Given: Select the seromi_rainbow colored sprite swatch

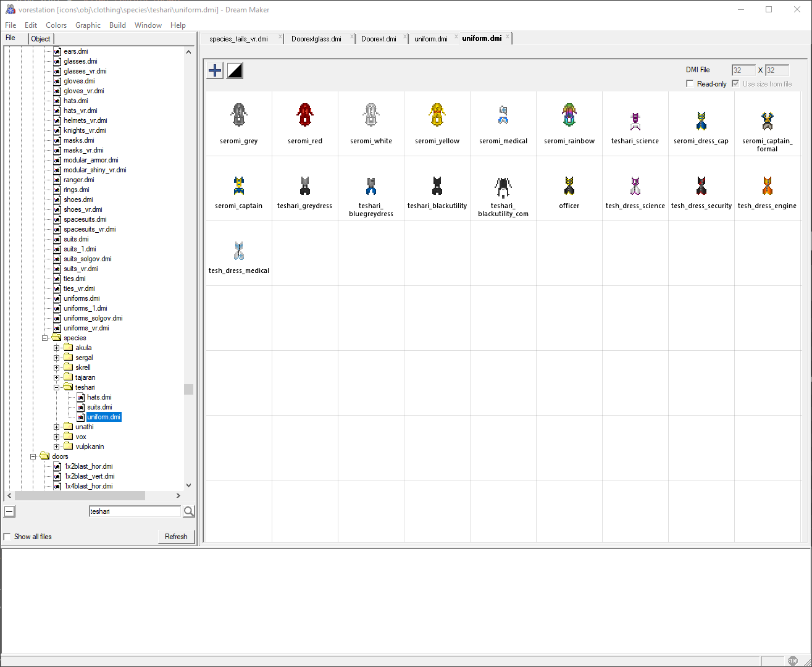Looking at the screenshot, I should click(569, 114).
